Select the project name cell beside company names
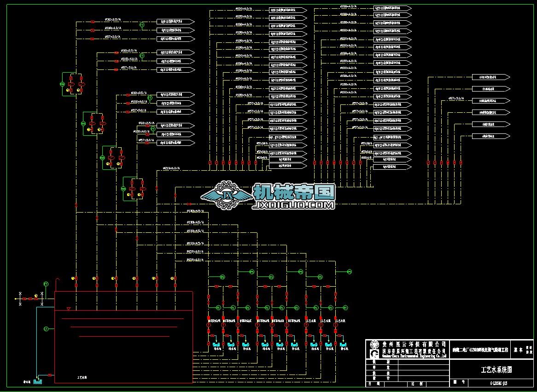 479,350
